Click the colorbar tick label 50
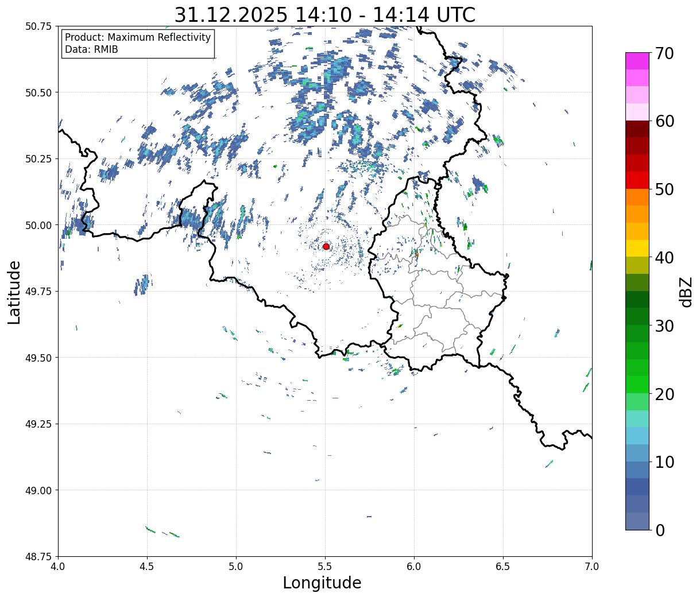This screenshot has height=597, width=700. [664, 189]
